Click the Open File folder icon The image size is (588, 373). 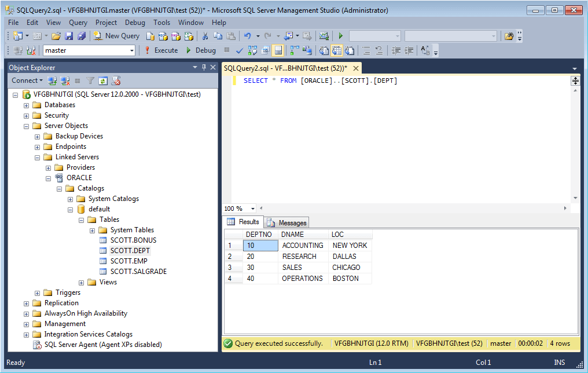tap(56, 36)
